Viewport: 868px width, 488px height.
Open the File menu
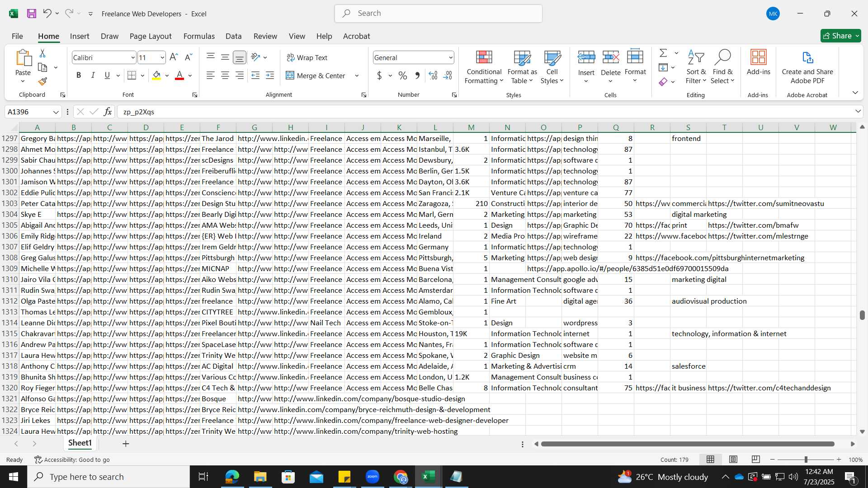pos(17,36)
